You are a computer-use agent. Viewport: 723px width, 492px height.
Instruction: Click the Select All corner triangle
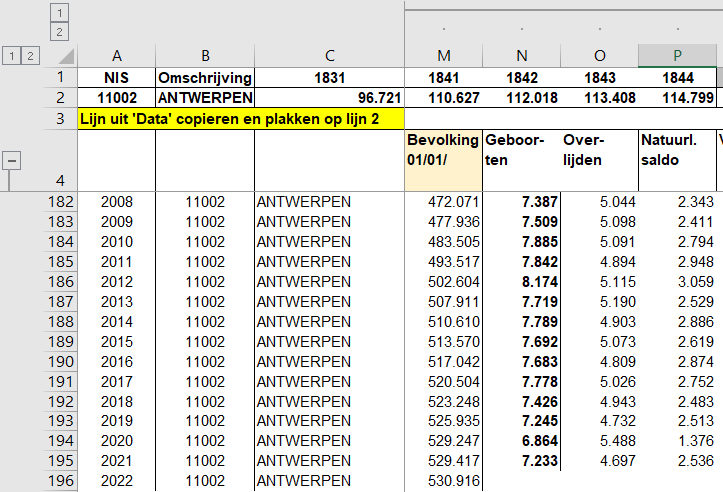point(66,56)
